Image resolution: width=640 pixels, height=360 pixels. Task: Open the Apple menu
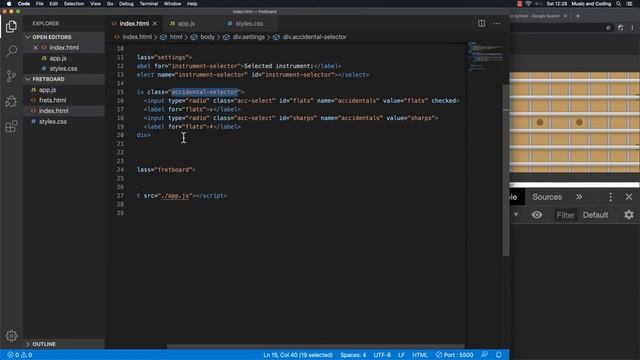[x=9, y=4]
